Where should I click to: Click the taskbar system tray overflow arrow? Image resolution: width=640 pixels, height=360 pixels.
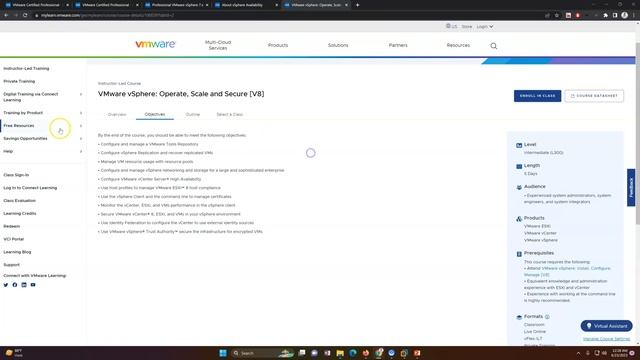click(x=578, y=353)
